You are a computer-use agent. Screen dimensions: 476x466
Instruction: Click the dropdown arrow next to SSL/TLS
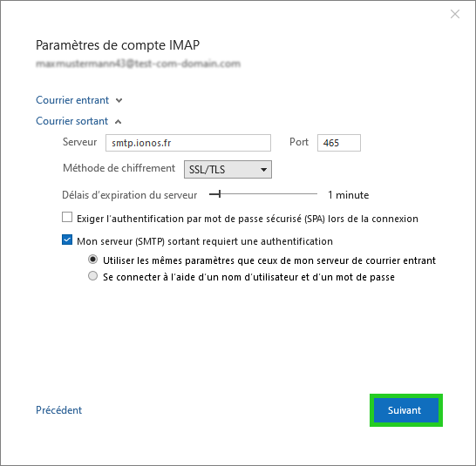[x=264, y=170]
